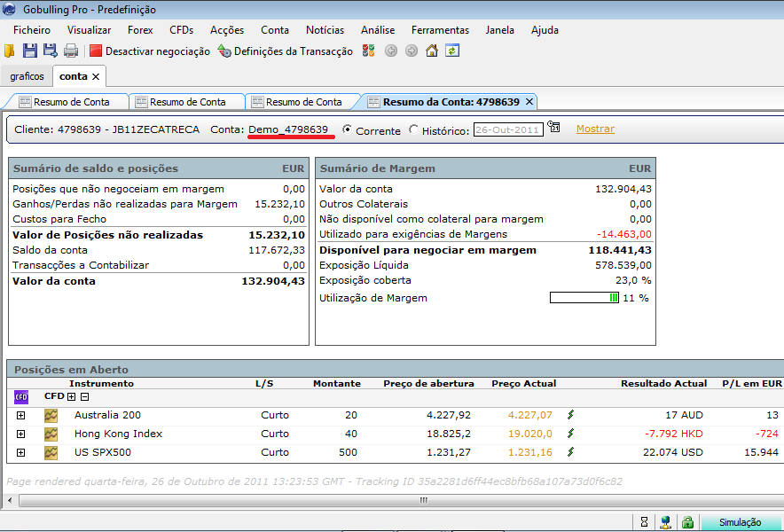Click the red Desactivar negociação stop icon
The height and width of the screenshot is (532, 784).
tap(96, 51)
